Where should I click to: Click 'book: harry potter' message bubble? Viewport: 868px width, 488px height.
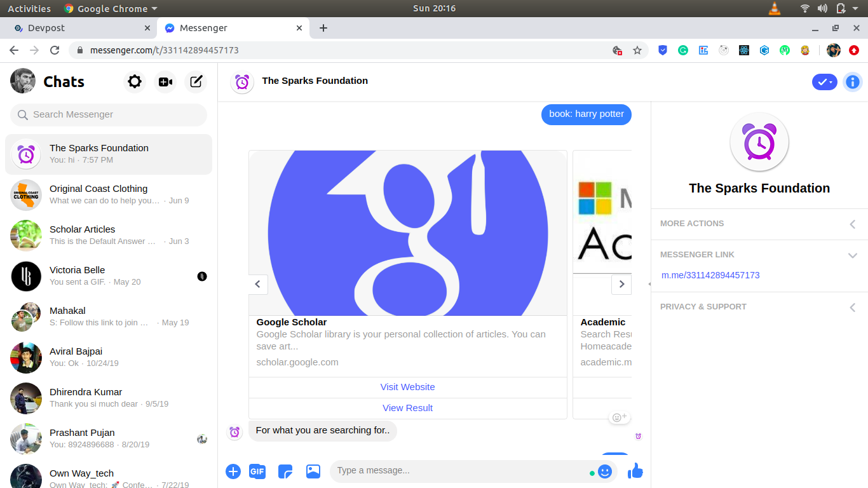coord(587,114)
